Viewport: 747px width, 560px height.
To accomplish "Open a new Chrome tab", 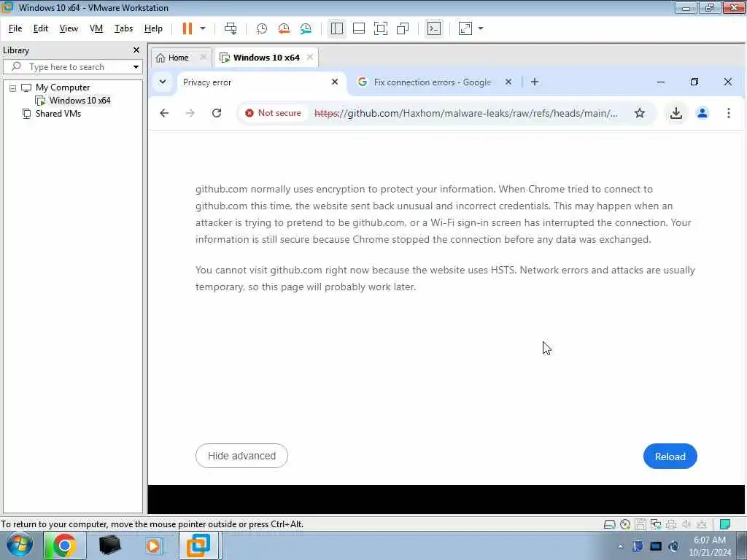I will point(535,82).
